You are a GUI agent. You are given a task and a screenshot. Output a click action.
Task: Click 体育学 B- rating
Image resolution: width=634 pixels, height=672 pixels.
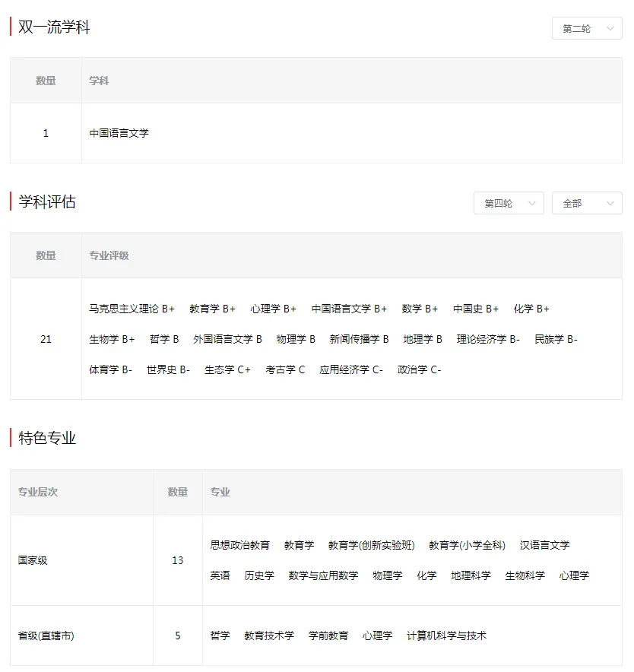110,370
